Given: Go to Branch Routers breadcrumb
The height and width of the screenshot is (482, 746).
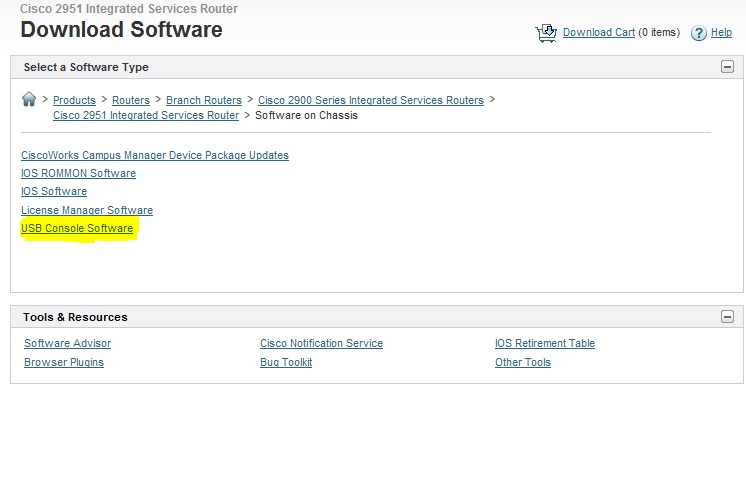Looking at the screenshot, I should [204, 100].
